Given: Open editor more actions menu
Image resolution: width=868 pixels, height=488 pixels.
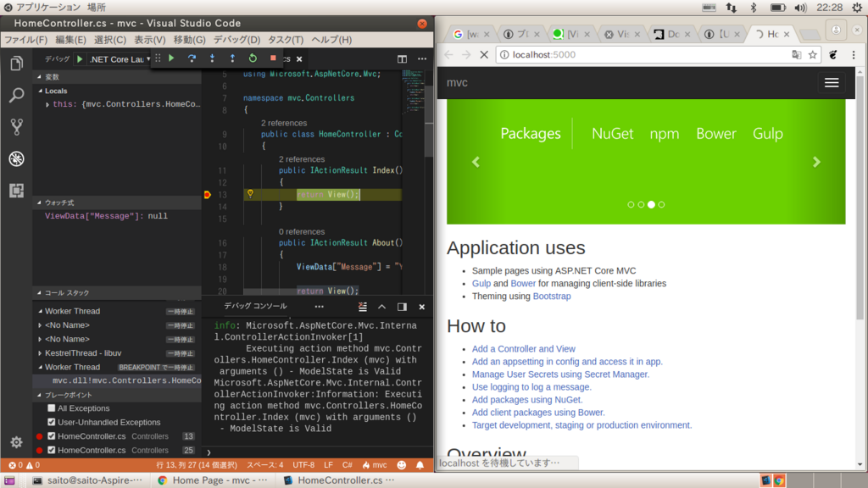Looking at the screenshot, I should 422,58.
